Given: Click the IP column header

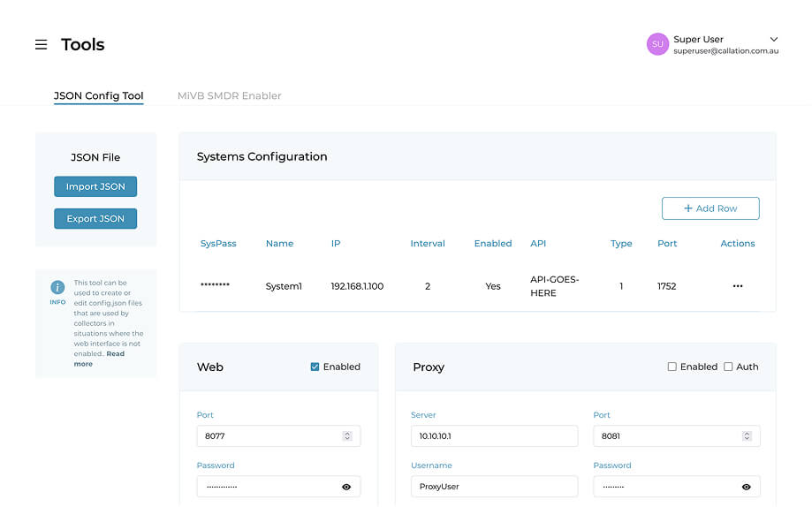Looking at the screenshot, I should [x=336, y=244].
